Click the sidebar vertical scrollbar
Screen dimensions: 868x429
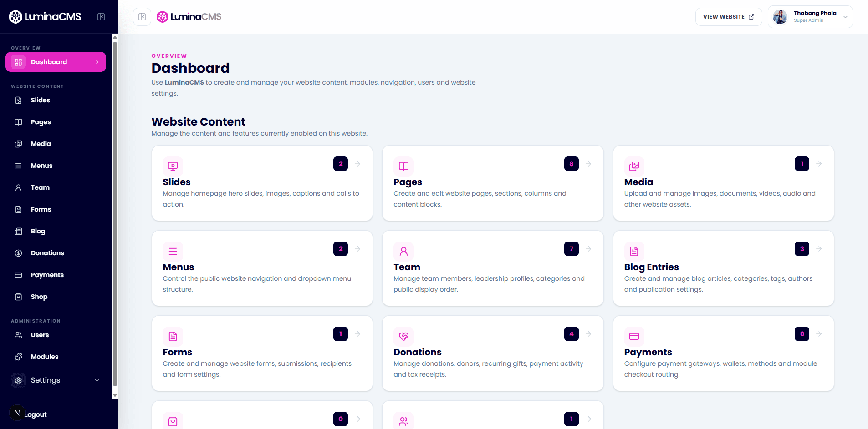115,214
